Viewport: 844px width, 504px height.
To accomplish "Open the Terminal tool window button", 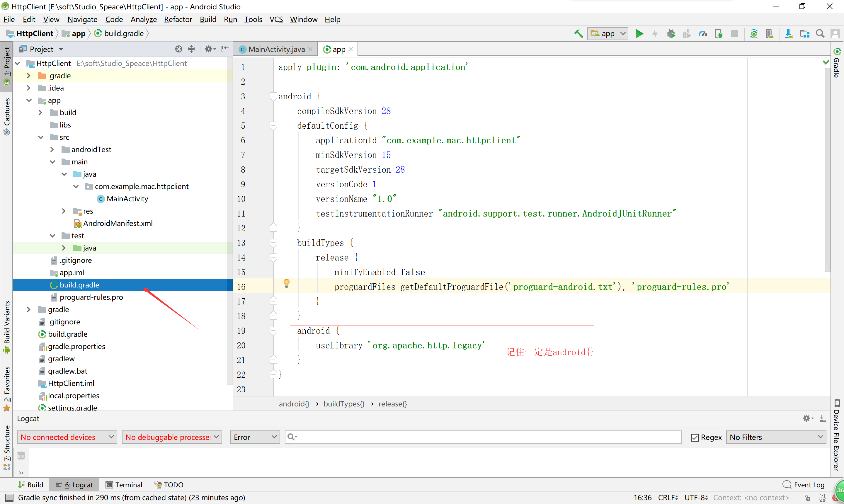I will [124, 485].
